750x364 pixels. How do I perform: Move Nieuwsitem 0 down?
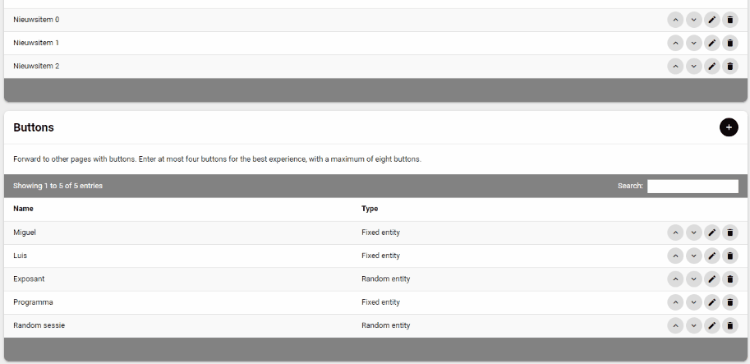pyautogui.click(x=694, y=20)
